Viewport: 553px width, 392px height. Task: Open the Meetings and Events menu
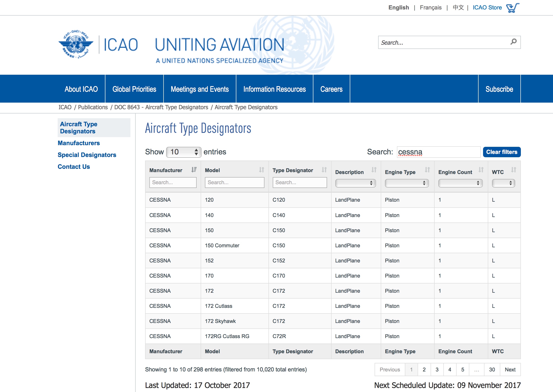point(199,89)
